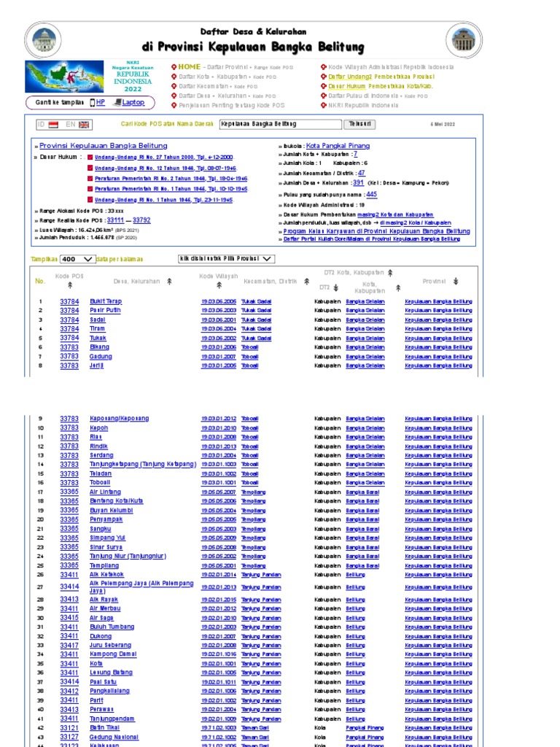Open Ibukota Kota Pangkal Pinang link
Viewport: 560px width, 747px height.
point(338,146)
